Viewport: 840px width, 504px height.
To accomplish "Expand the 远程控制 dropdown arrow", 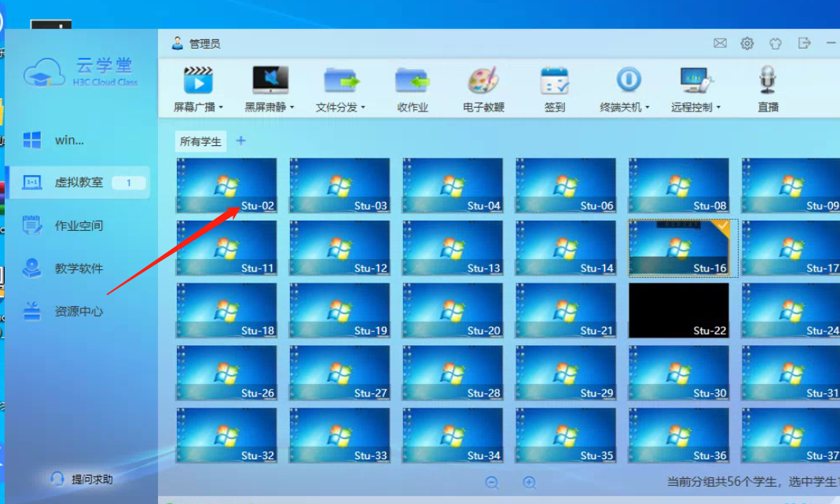I will point(718,108).
